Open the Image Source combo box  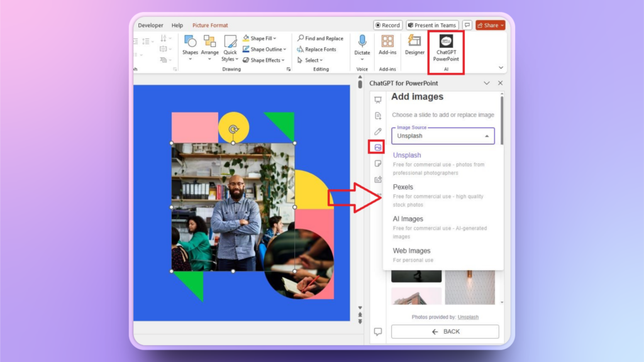click(x=443, y=136)
